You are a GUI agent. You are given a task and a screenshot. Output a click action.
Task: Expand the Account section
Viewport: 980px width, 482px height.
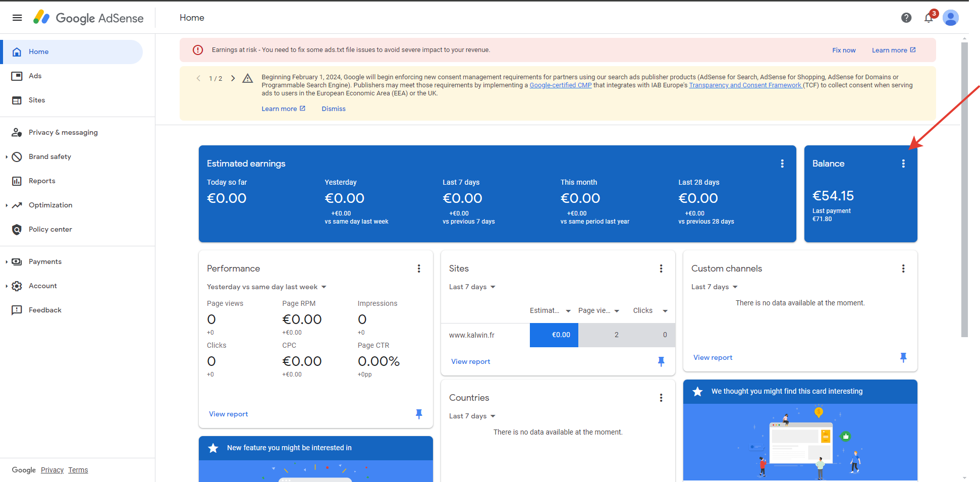click(7, 286)
